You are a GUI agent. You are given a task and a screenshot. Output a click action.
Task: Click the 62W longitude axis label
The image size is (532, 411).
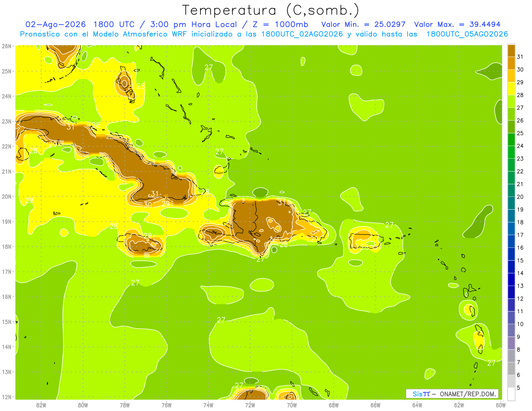click(459, 405)
